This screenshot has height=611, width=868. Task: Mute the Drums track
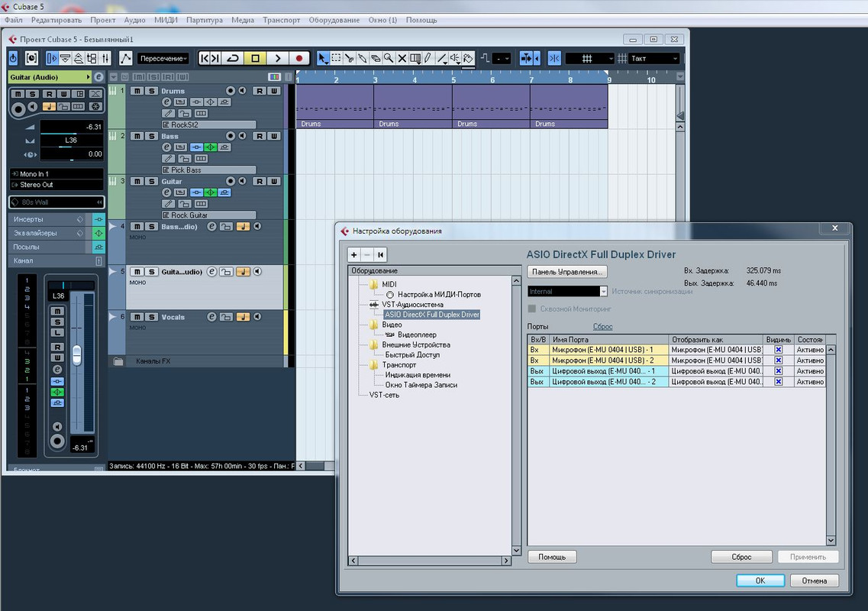(137, 91)
